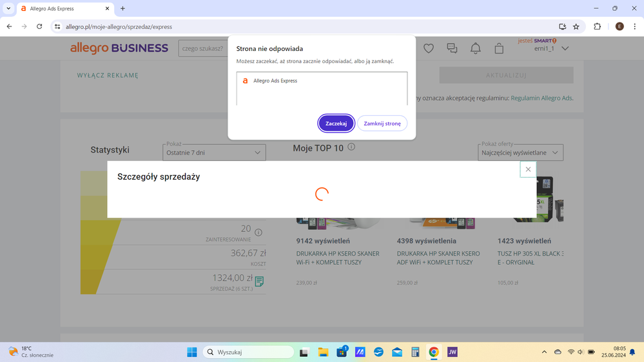Open offer DRUKARKA HP SKANER KSERO ADF WiFi
The image size is (644, 362).
point(438,258)
